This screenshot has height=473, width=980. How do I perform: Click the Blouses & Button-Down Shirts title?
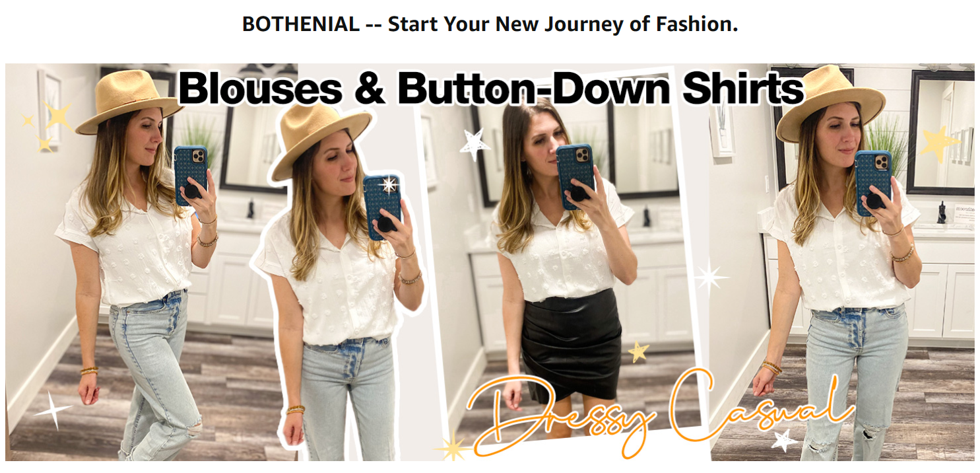click(x=491, y=89)
